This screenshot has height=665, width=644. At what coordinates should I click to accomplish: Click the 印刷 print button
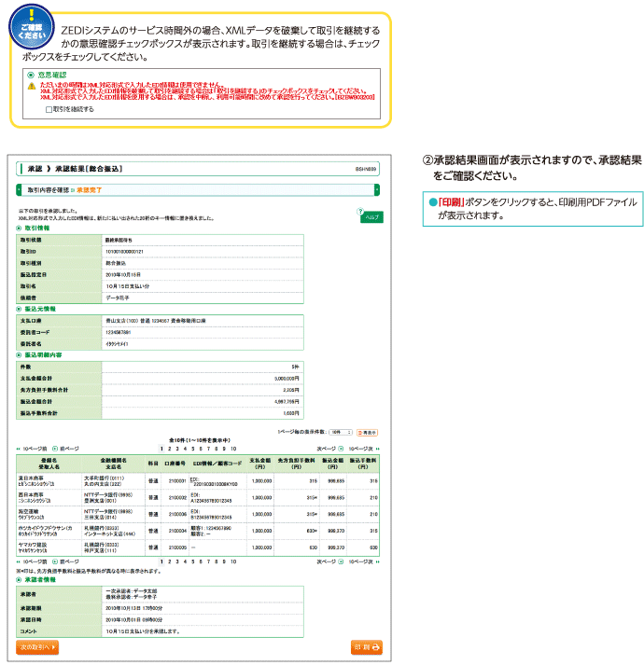(367, 647)
